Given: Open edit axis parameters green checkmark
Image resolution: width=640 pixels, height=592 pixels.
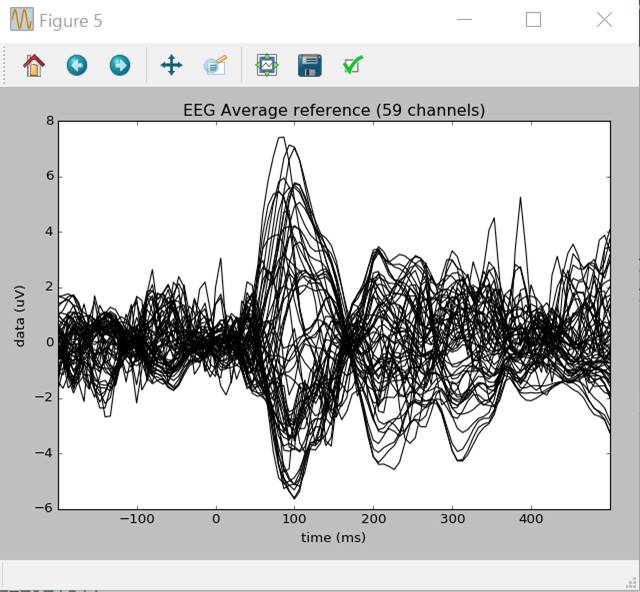Looking at the screenshot, I should [x=352, y=66].
